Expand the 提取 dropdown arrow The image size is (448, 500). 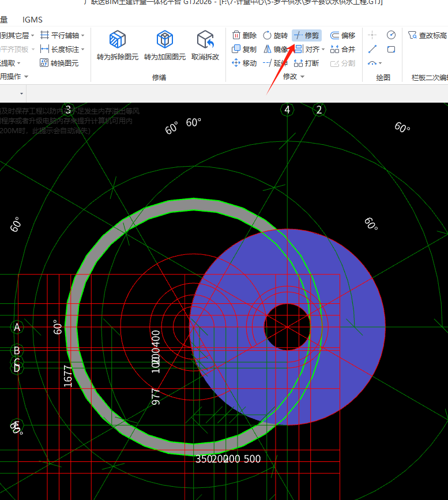coord(19,63)
